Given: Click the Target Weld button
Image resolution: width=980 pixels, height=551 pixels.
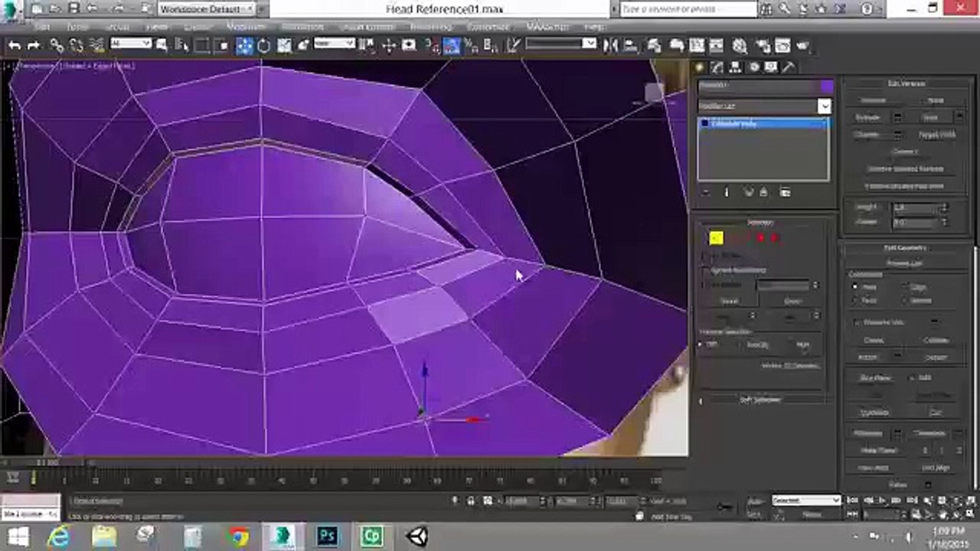Looking at the screenshot, I should pos(937,135).
